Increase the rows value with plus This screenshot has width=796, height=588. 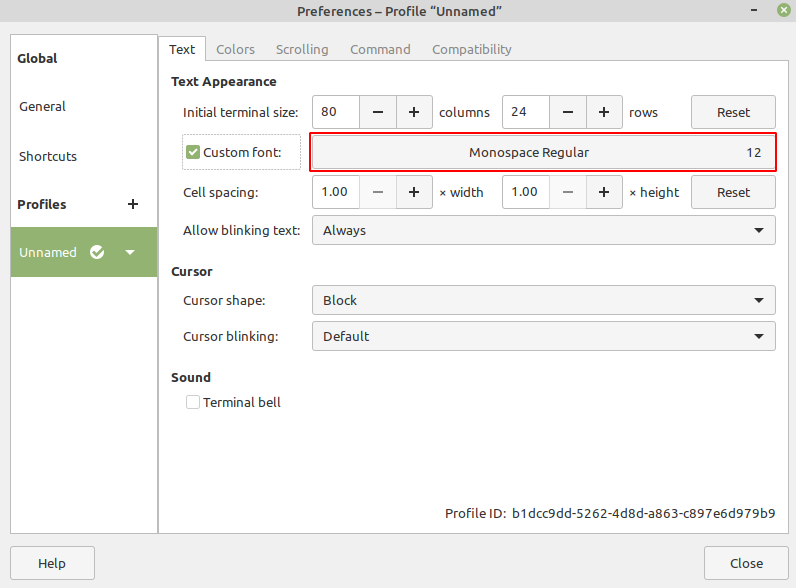point(604,113)
